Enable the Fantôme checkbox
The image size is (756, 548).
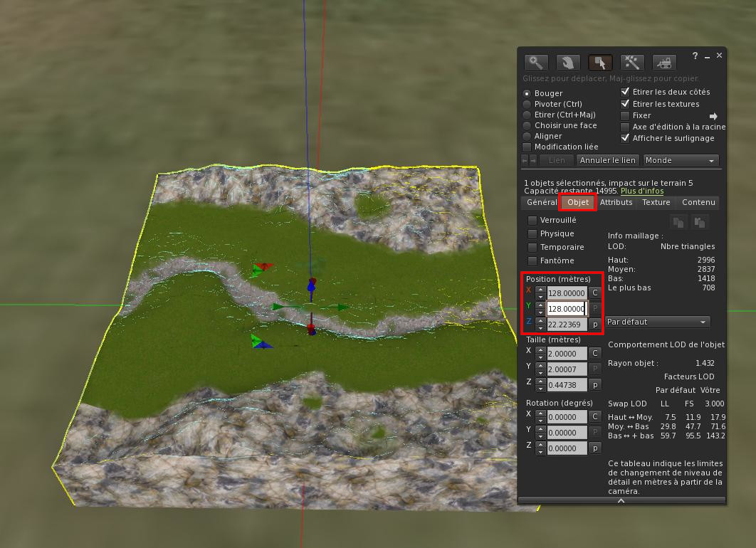point(532,261)
